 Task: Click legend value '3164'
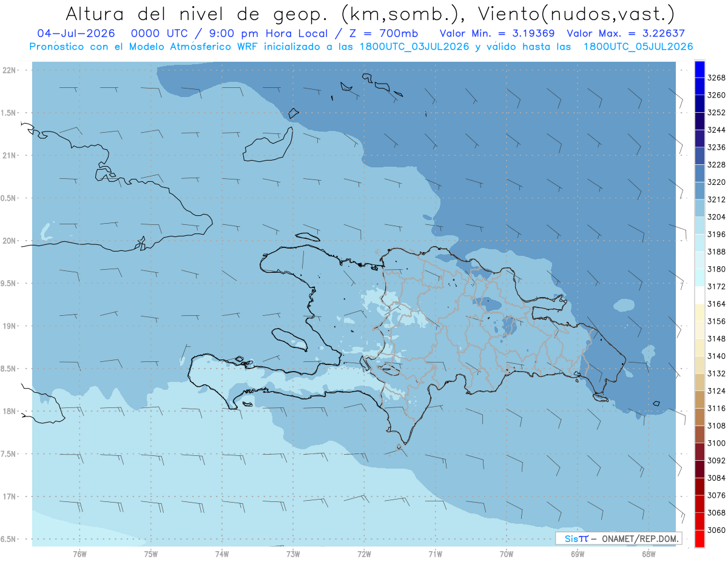pos(716,304)
